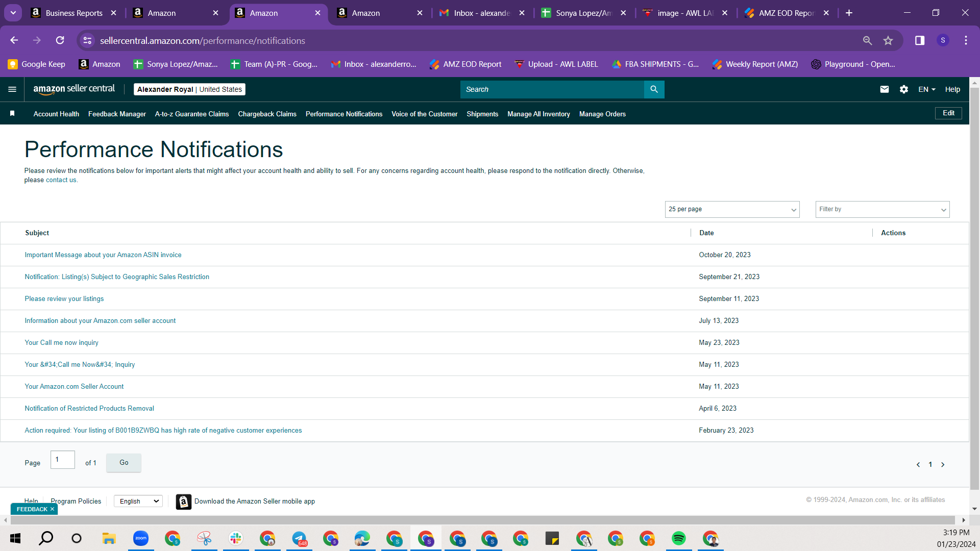Open the tab search dropdown arrow
Screen dimensions: 980x551
pyautogui.click(x=13, y=13)
